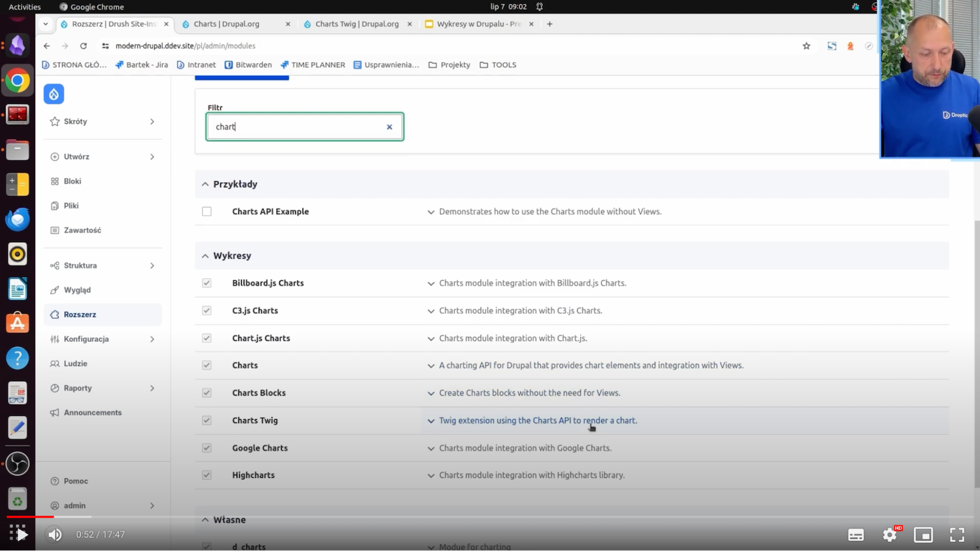Check Charts API Example checkbox
Viewport: 980px width, 551px height.
click(206, 212)
